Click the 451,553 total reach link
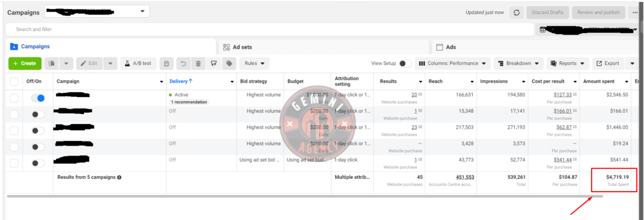 465,177
